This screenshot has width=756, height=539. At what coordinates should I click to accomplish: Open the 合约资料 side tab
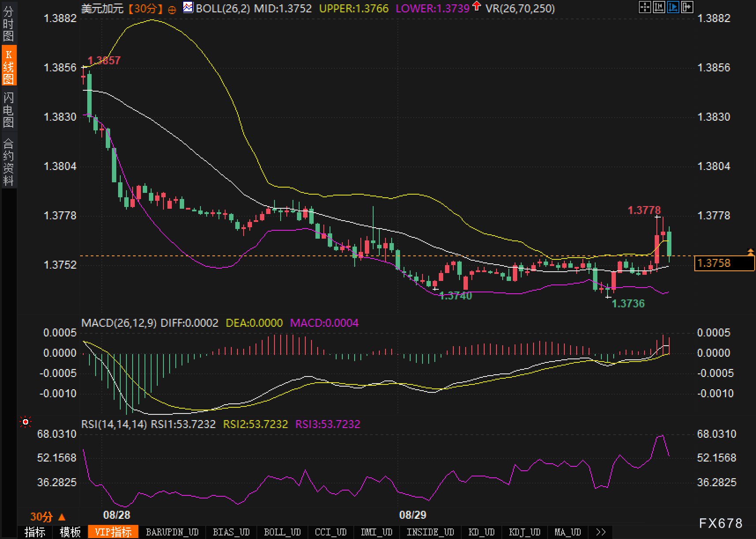[x=8, y=162]
